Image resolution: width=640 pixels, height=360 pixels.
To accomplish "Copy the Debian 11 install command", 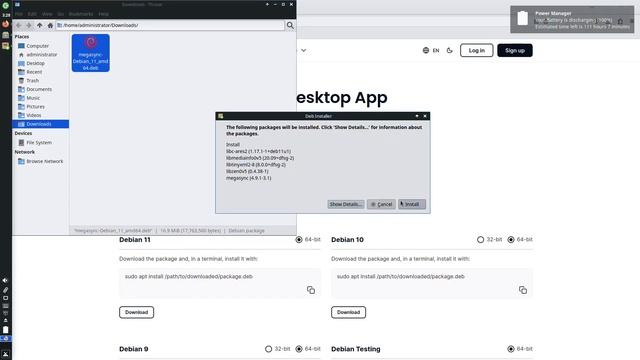I will [311, 290].
